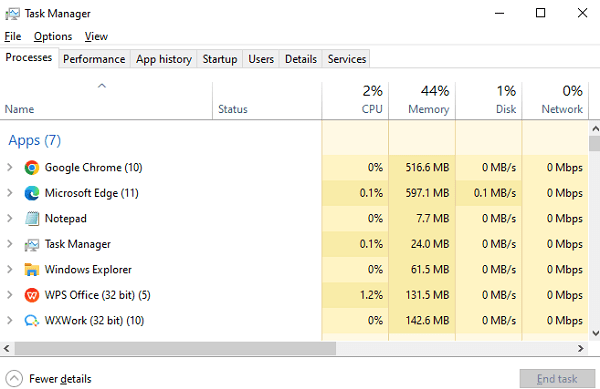The height and width of the screenshot is (389, 600).
Task: Sort by the Status column header
Action: 267,101
